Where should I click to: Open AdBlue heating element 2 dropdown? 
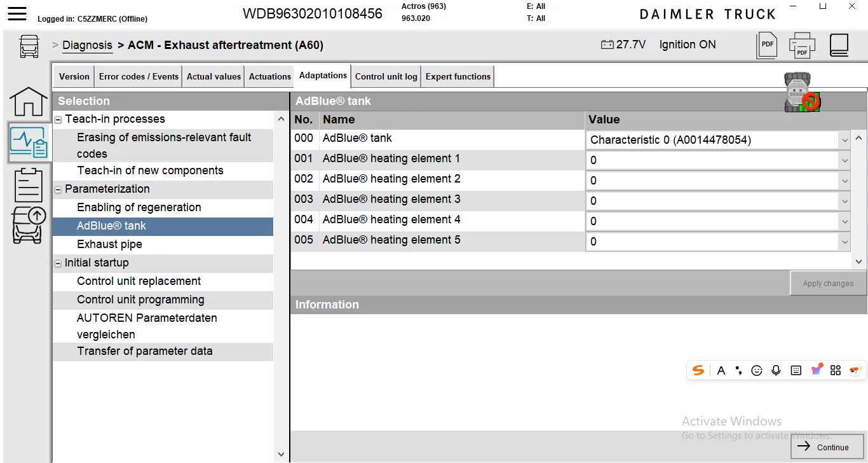[x=844, y=181]
